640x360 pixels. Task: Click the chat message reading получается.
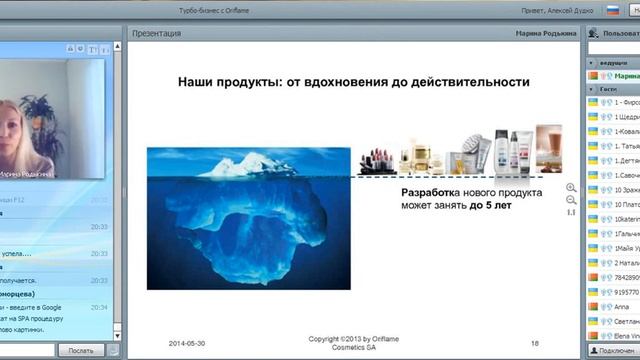click(x=55, y=280)
